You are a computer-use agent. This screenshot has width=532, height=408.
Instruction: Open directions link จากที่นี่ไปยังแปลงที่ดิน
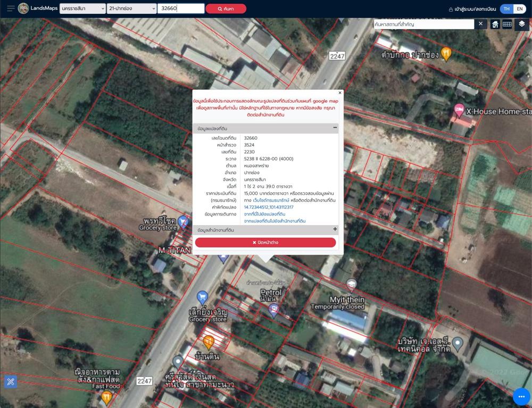tap(264, 214)
